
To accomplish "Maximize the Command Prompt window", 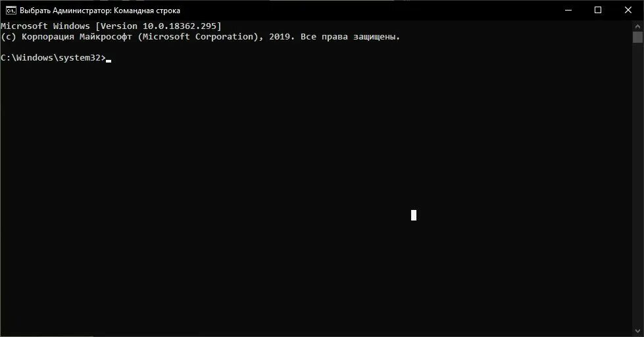I will (x=598, y=11).
